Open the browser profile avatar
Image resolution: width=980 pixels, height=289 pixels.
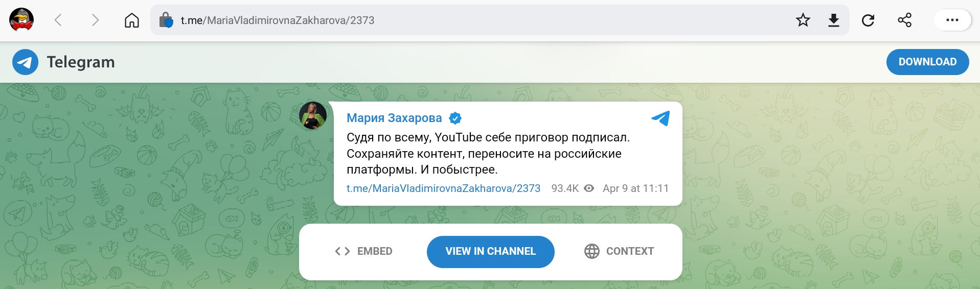[21, 20]
